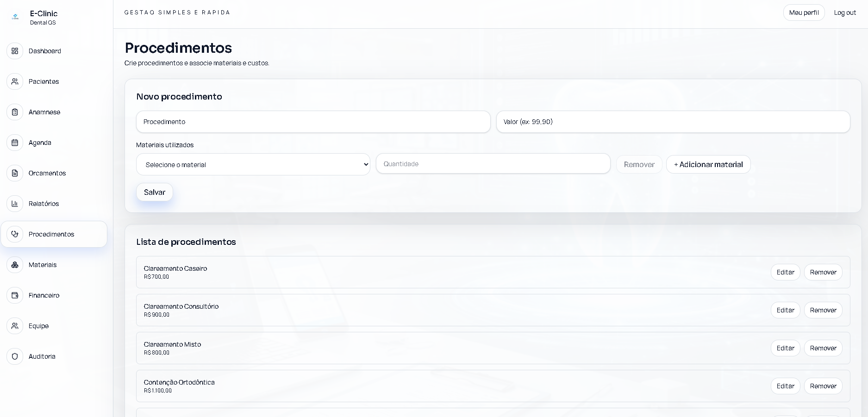Image resolution: width=868 pixels, height=417 pixels.
Task: Remove the Clareamento Misto procedure
Action: (x=823, y=348)
